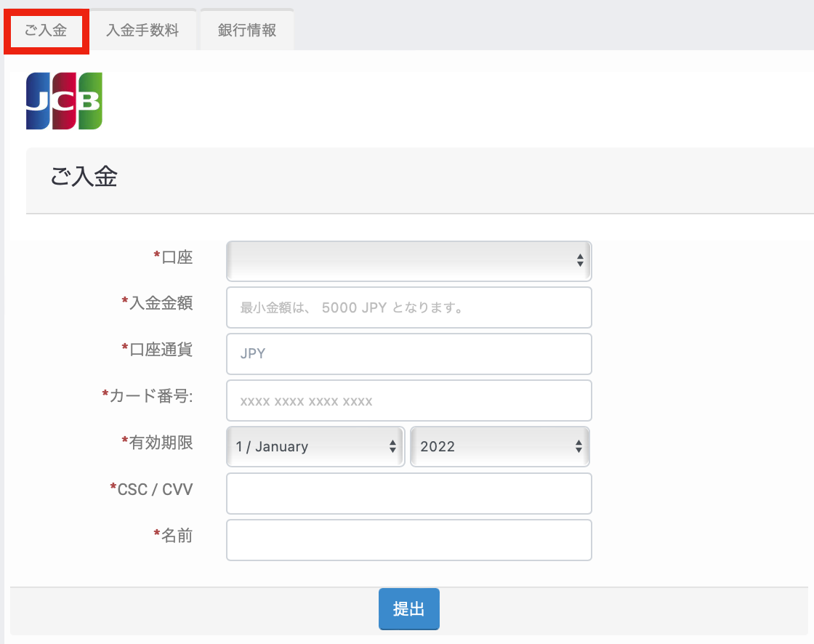Viewport: 814px width, 644px height.
Task: Select the 銀行情報 tab
Action: click(x=247, y=31)
